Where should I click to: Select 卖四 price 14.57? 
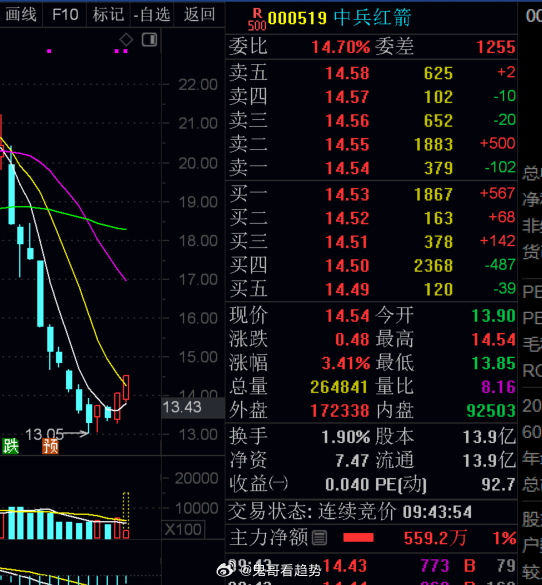click(x=347, y=97)
